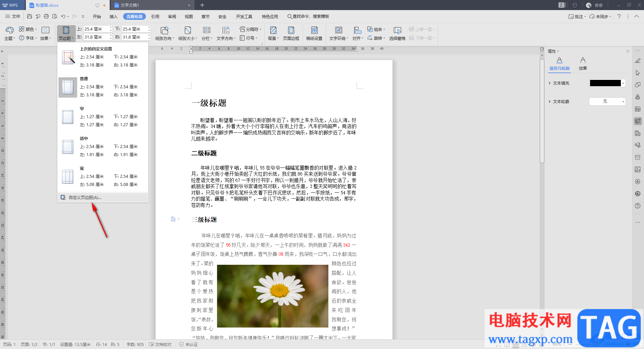Open the 效果 tab in properties panel

[x=583, y=64]
